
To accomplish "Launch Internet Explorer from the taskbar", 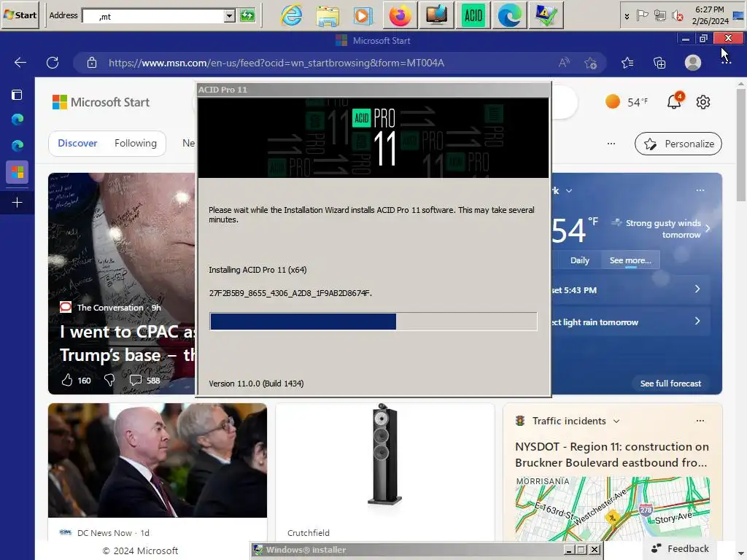I will [x=291, y=15].
